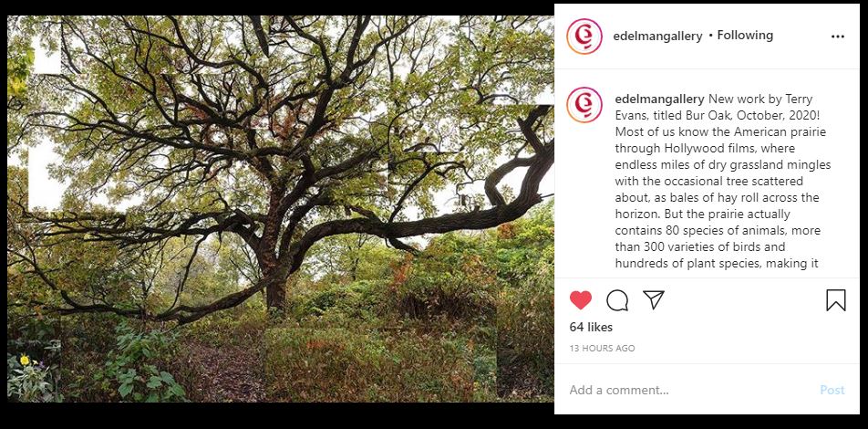Save the post with the bookmark icon
Viewport: 868px width, 429px height.
point(835,300)
